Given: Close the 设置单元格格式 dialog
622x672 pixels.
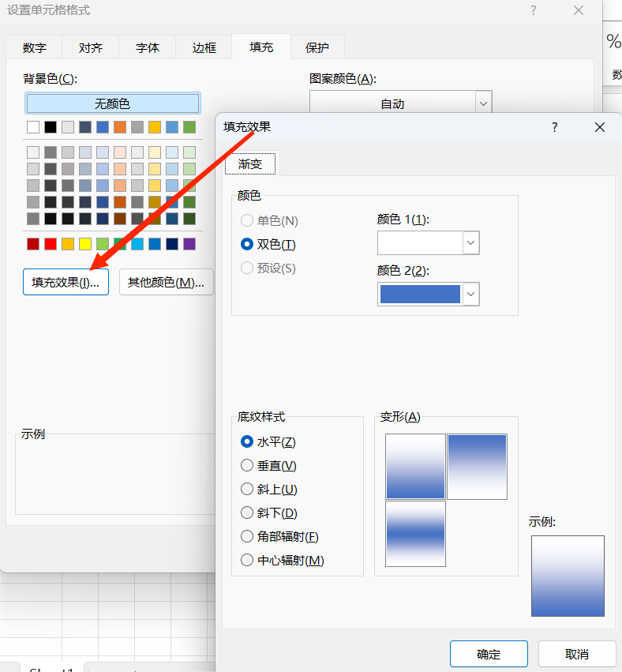Looking at the screenshot, I should [579, 10].
